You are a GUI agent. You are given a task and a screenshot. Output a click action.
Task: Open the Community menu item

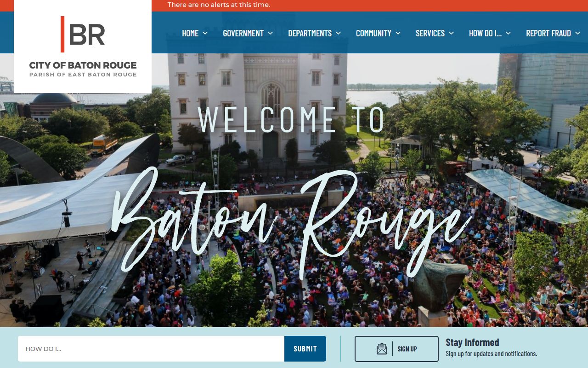click(x=373, y=33)
